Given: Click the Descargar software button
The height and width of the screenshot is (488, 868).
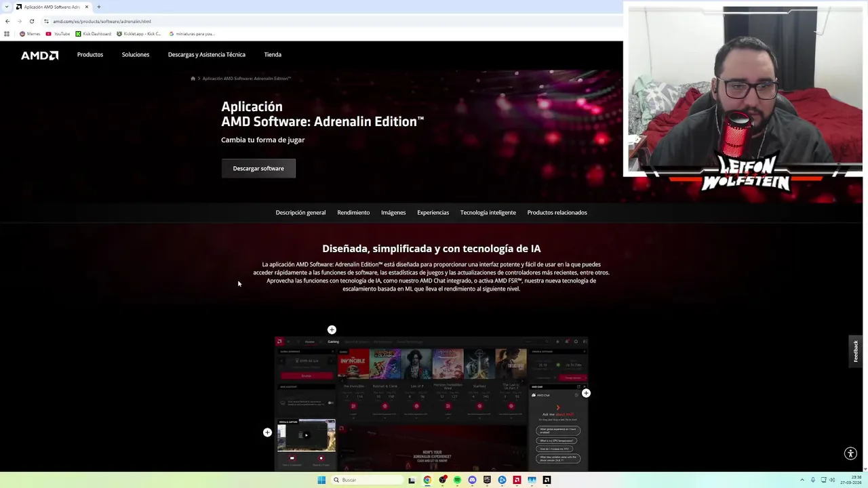Looking at the screenshot, I should tap(258, 168).
